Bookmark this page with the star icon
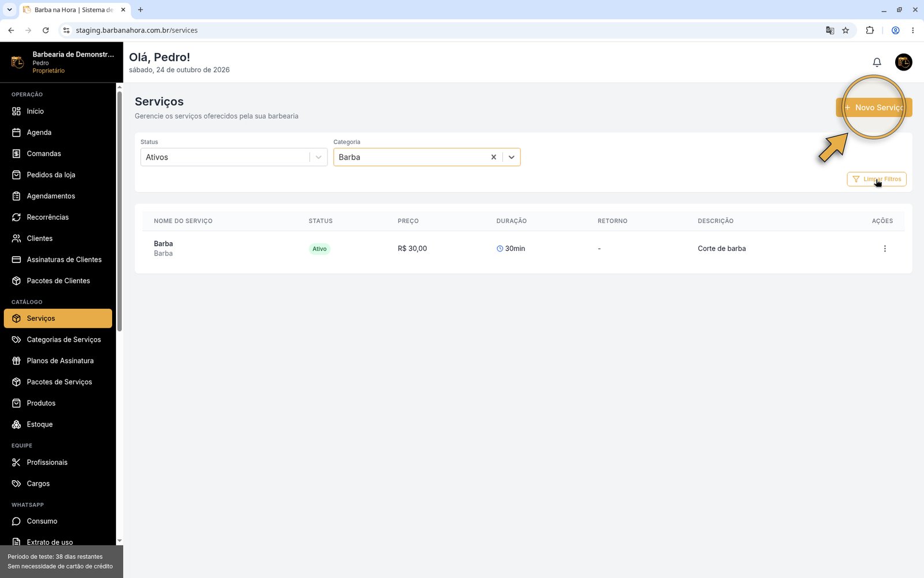Image resolution: width=924 pixels, height=578 pixels. (x=845, y=31)
